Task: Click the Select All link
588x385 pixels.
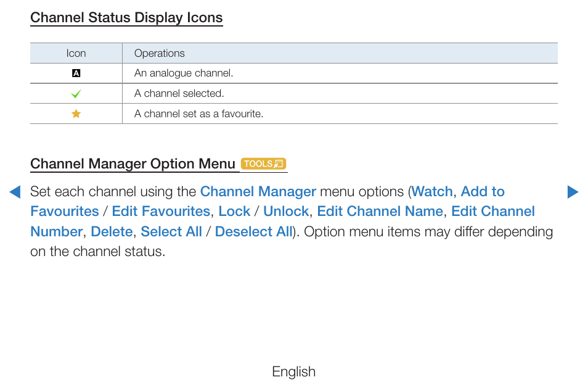Action: pos(171,231)
